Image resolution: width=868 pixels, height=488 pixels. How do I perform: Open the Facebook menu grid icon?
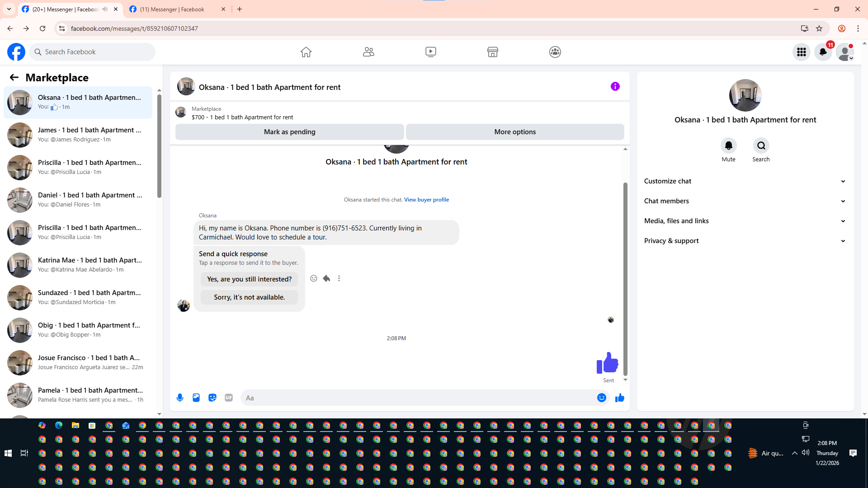pyautogui.click(x=802, y=52)
